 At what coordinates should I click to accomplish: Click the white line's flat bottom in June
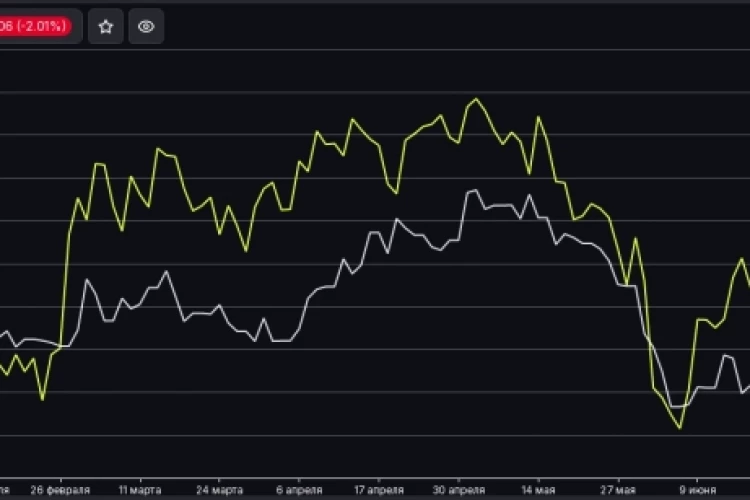pos(680,406)
